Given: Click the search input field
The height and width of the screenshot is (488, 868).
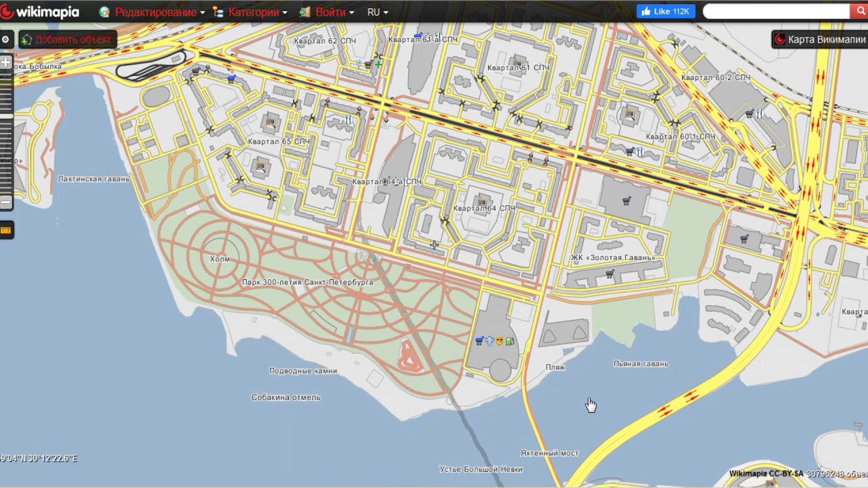Looking at the screenshot, I should (x=776, y=12).
